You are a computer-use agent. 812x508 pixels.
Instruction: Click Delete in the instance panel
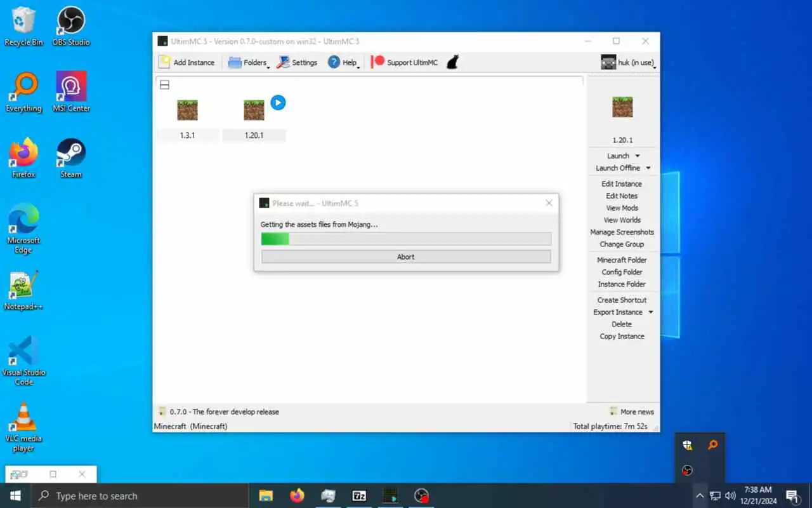[622, 324]
